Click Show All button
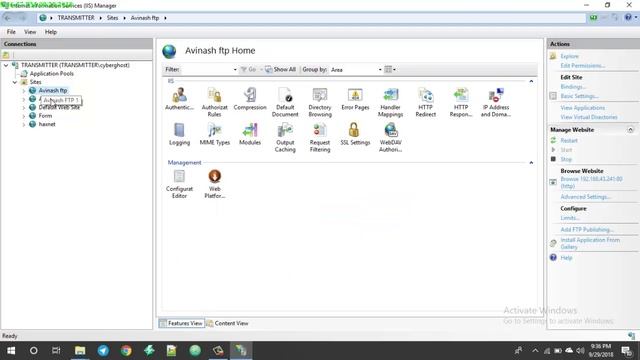 point(280,70)
